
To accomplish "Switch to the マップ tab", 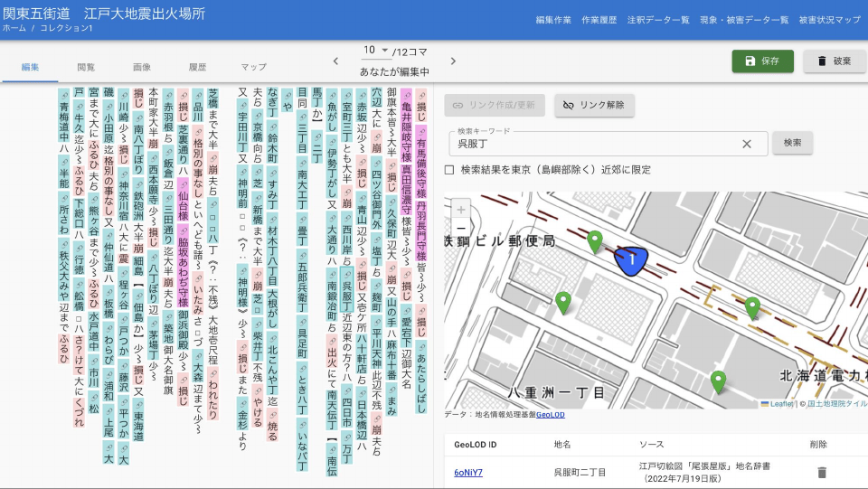I will 253,67.
